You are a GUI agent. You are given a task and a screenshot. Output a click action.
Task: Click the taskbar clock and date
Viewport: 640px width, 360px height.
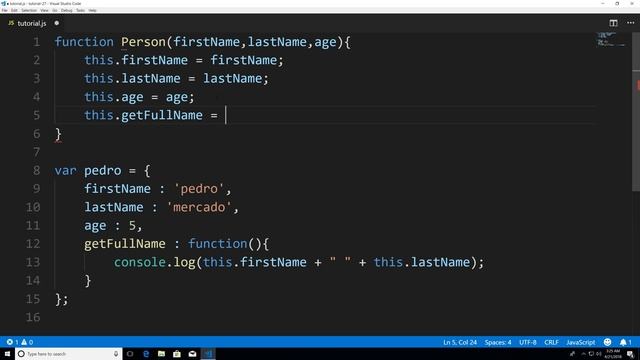click(613, 354)
